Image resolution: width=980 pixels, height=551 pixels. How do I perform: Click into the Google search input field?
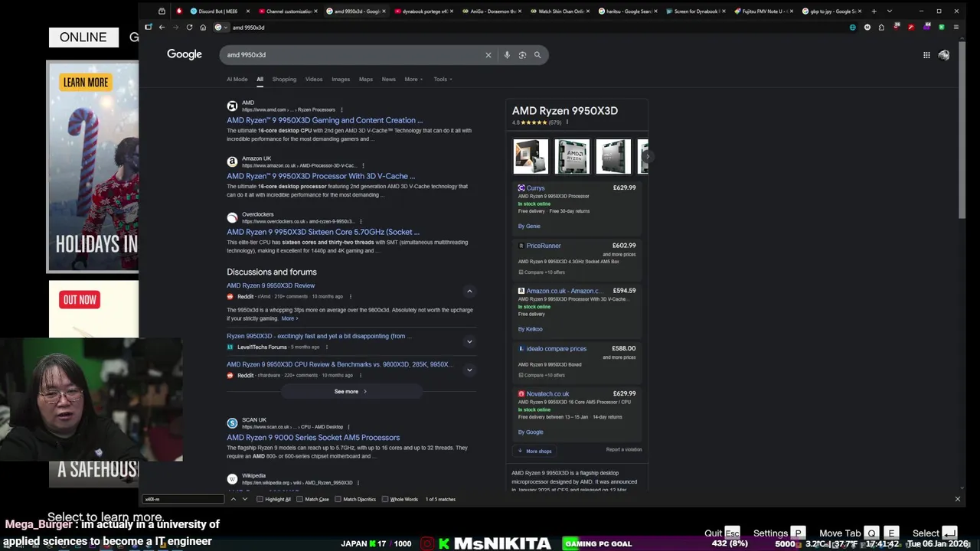352,55
